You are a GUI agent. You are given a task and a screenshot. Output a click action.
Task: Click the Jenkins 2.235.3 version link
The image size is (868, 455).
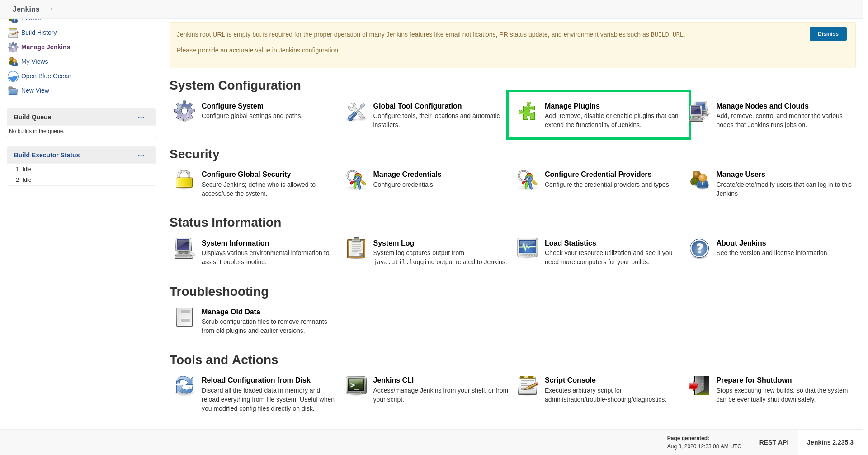pyautogui.click(x=830, y=442)
